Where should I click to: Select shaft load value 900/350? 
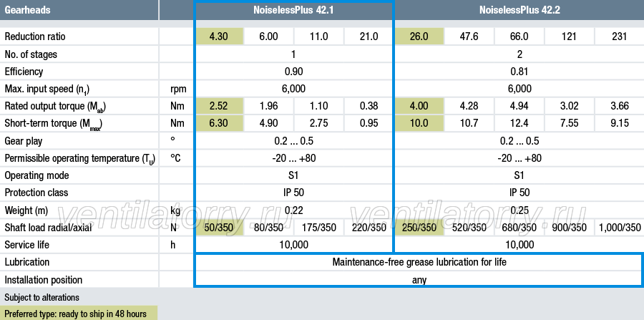570,228
